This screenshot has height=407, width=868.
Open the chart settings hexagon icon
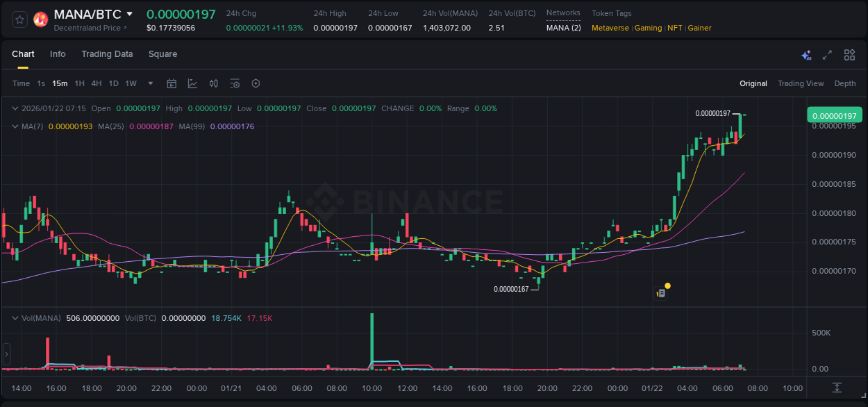(x=256, y=83)
